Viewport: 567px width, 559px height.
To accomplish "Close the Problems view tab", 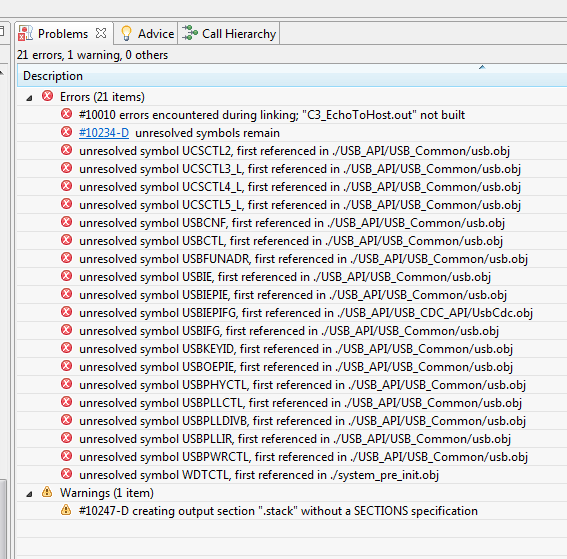I will point(101,33).
